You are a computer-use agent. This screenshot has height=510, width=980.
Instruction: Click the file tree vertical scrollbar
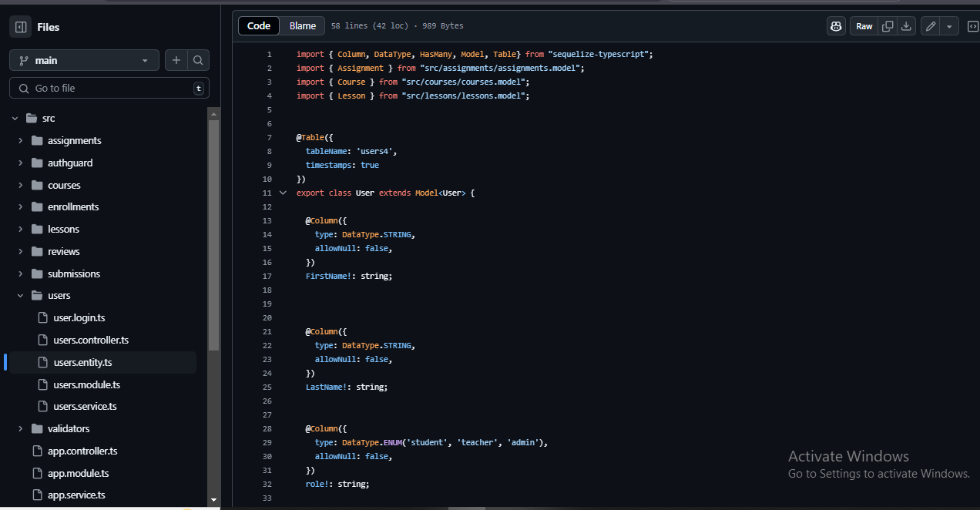pyautogui.click(x=213, y=231)
